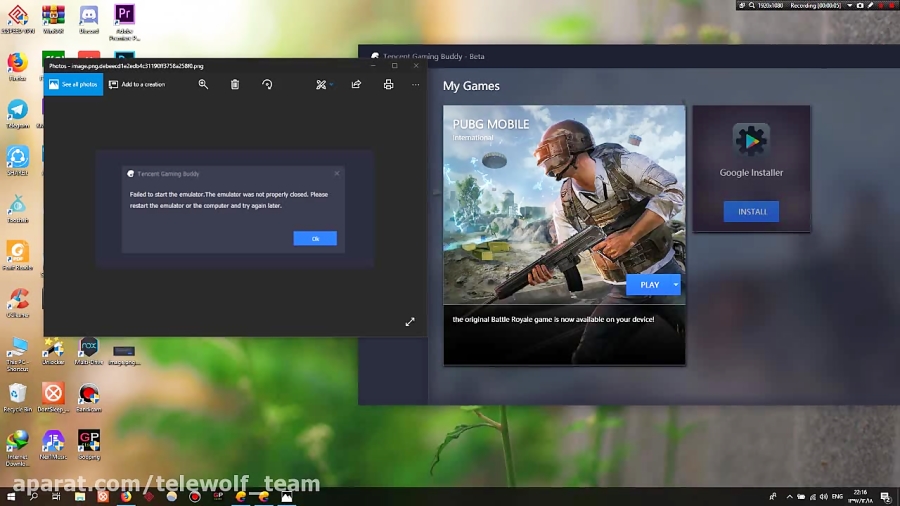Screen dimensions: 900x506
Task: Open Telegram desktop shortcut
Action: click(x=17, y=114)
